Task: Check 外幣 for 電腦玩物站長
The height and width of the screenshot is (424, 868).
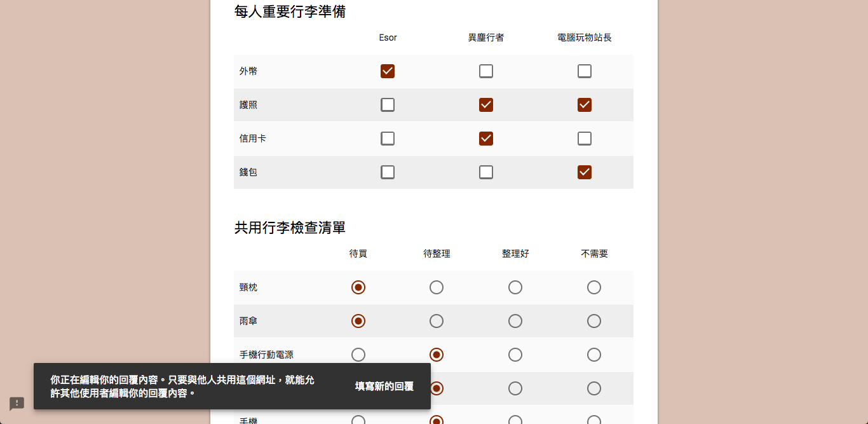Action: click(585, 71)
